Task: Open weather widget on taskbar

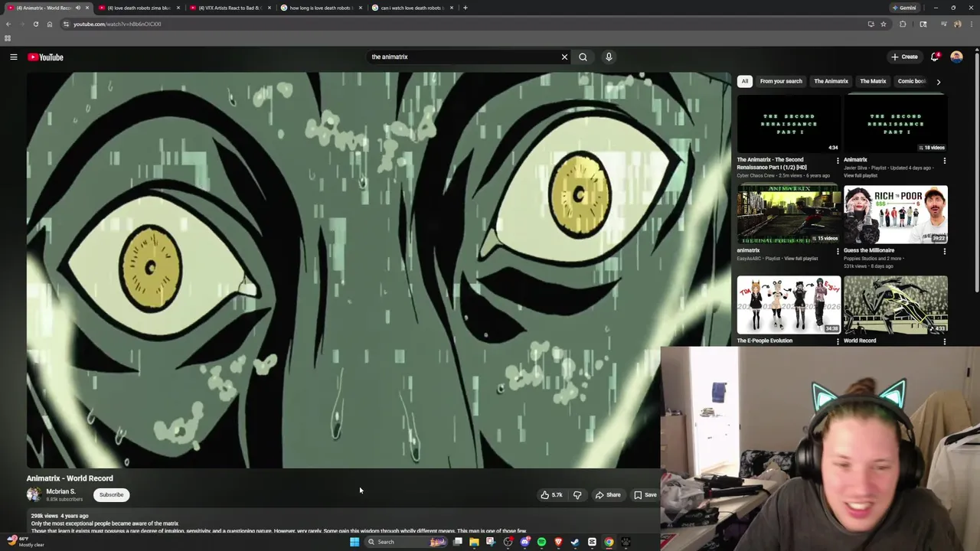Action: point(24,542)
